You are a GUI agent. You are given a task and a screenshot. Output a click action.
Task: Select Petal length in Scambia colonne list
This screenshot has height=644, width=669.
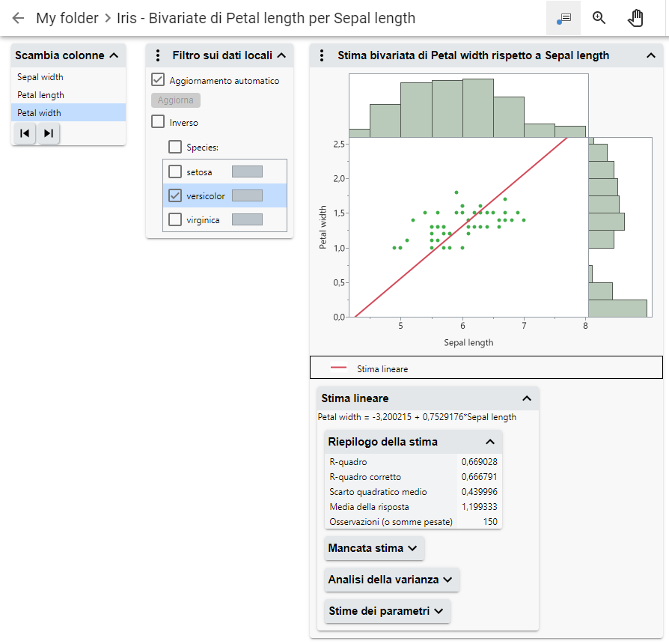click(x=41, y=95)
